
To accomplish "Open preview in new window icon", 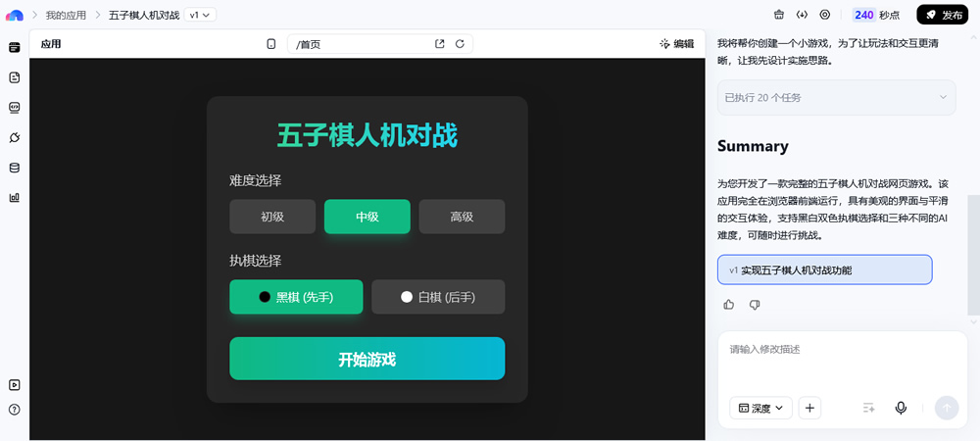I will [x=440, y=44].
